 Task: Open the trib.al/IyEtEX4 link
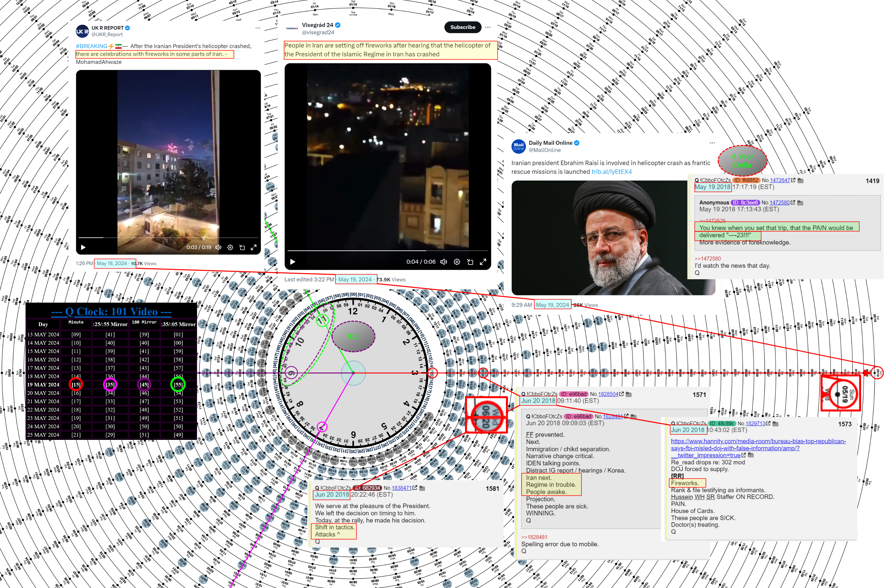point(612,172)
